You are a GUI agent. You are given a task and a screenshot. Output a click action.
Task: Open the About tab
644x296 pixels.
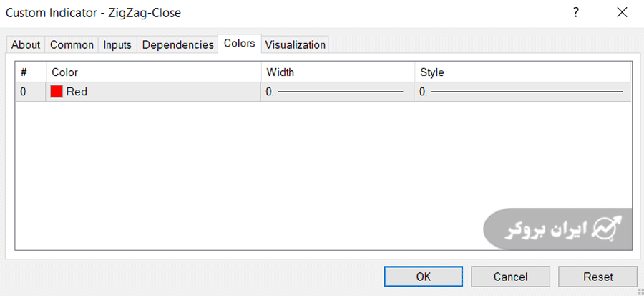26,44
